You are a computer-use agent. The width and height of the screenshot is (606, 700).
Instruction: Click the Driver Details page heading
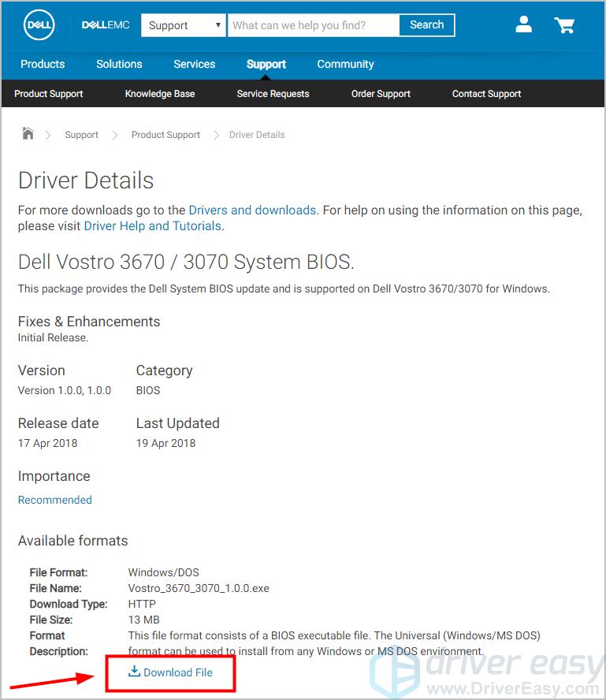(86, 181)
